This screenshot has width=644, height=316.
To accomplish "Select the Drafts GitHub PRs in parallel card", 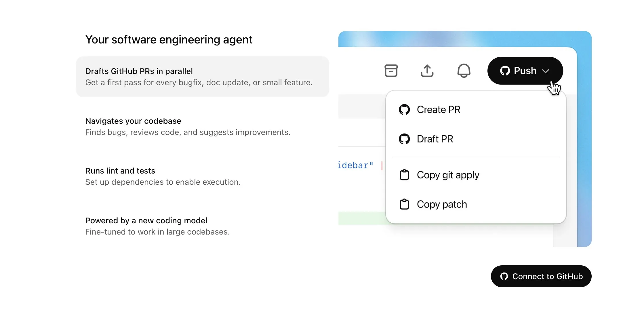I will tap(203, 77).
